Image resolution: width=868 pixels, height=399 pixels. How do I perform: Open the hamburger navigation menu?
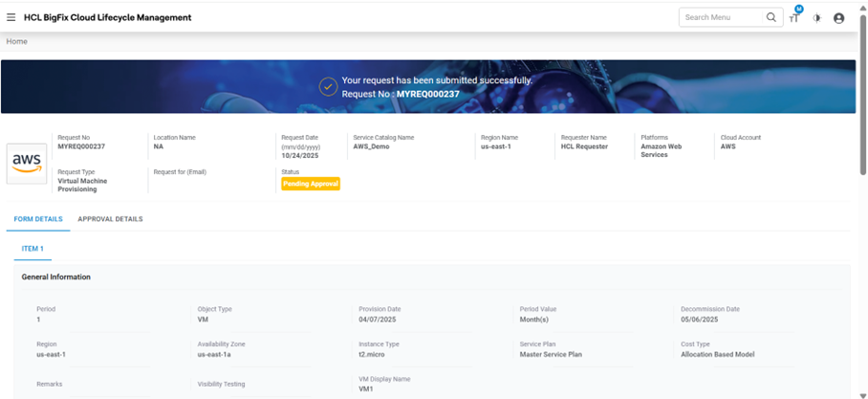point(11,17)
